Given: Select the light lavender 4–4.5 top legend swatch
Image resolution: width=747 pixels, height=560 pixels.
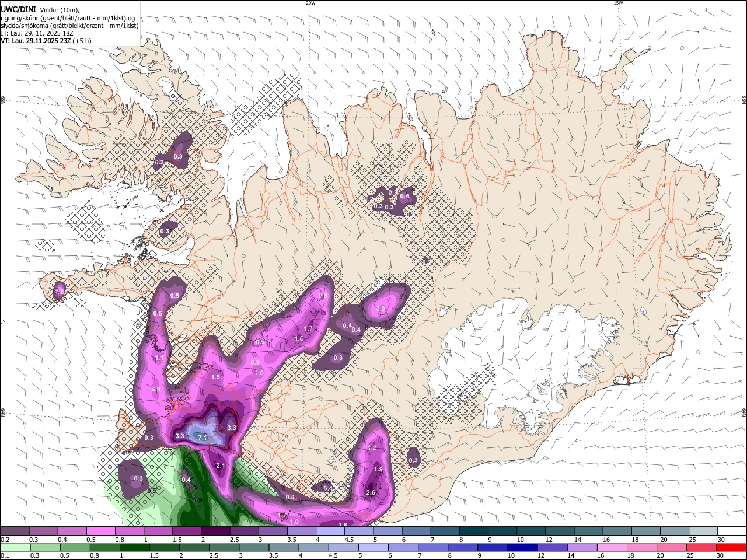Looking at the screenshot, I should pyautogui.click(x=329, y=531).
